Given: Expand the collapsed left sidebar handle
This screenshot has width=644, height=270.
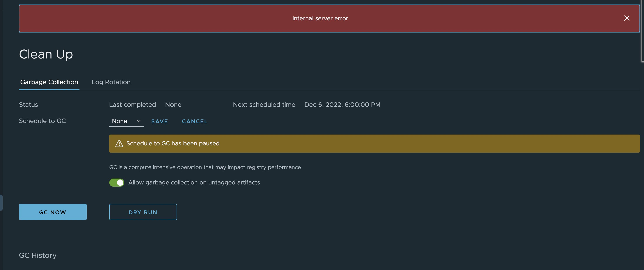Looking at the screenshot, I should 2,202.
